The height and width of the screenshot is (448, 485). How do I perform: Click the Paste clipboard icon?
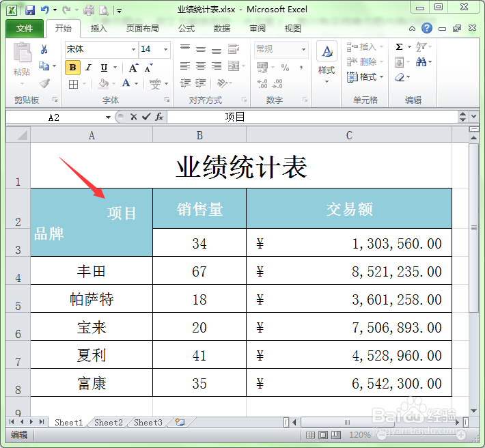click(x=23, y=53)
